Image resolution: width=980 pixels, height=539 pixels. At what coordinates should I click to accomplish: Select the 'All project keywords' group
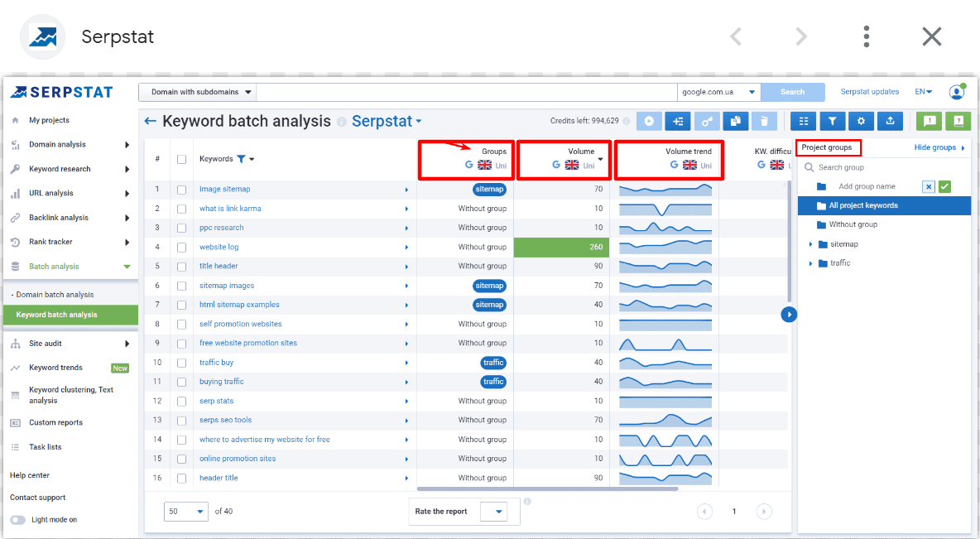tap(884, 205)
